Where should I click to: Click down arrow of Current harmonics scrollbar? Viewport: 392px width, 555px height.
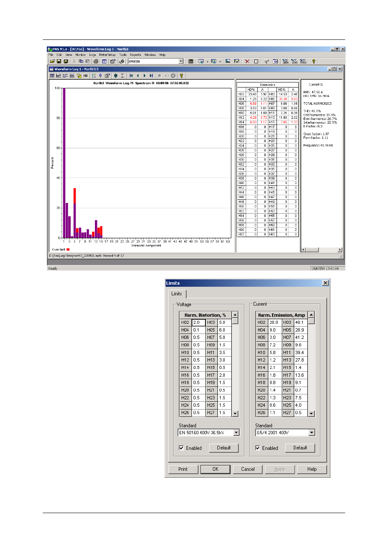[311, 414]
